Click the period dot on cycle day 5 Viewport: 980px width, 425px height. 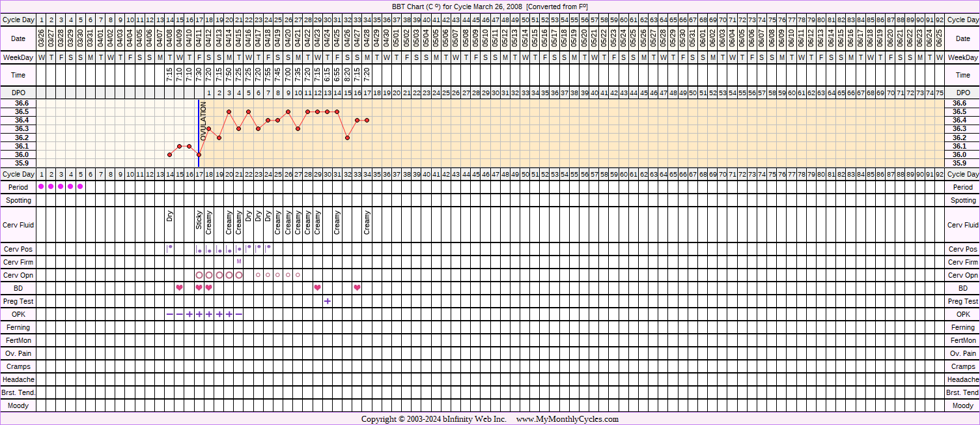pyautogui.click(x=81, y=187)
